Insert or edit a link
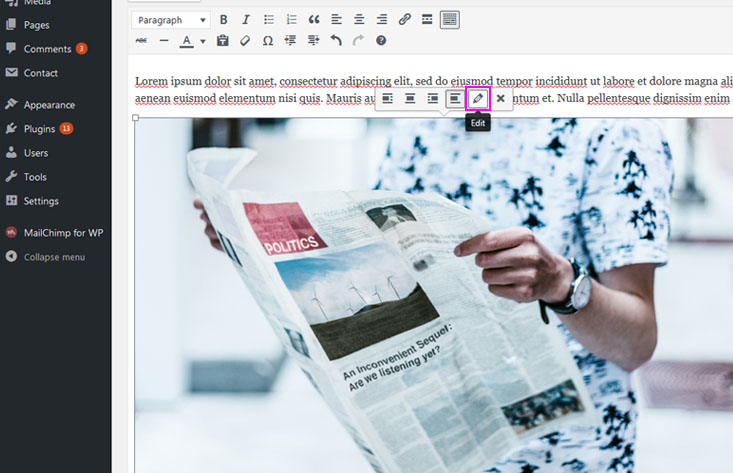 point(404,20)
